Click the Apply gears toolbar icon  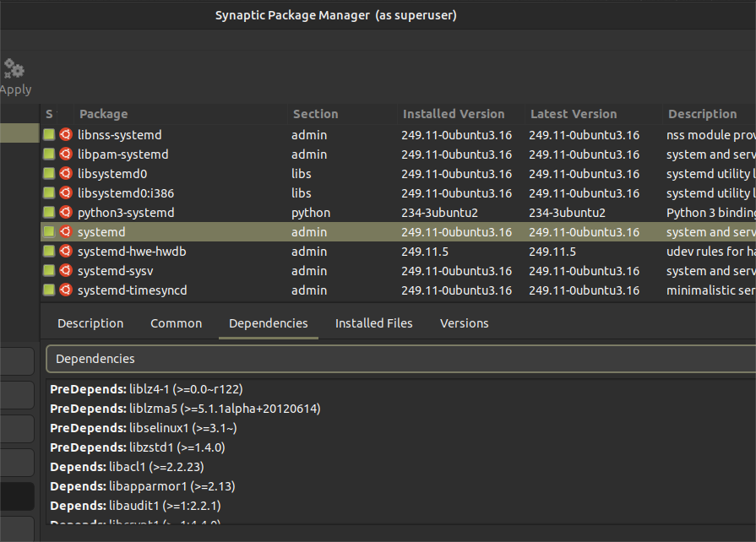(14, 69)
